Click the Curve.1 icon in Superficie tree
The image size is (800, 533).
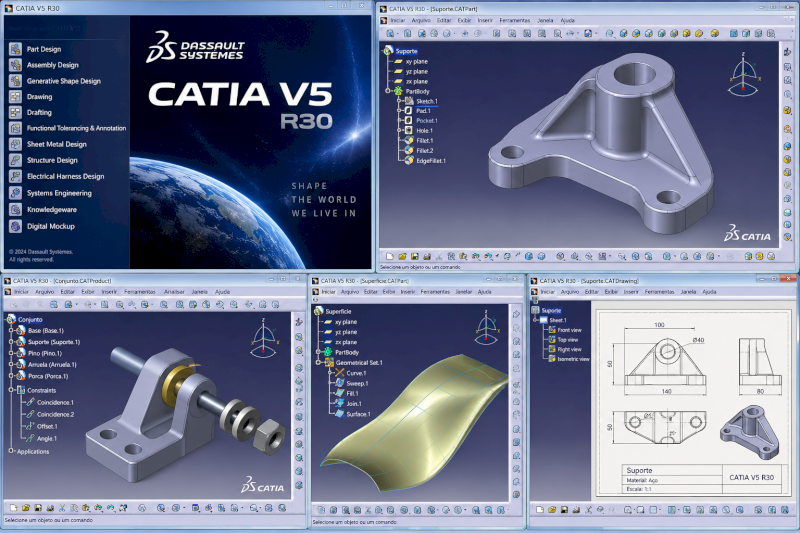point(339,373)
